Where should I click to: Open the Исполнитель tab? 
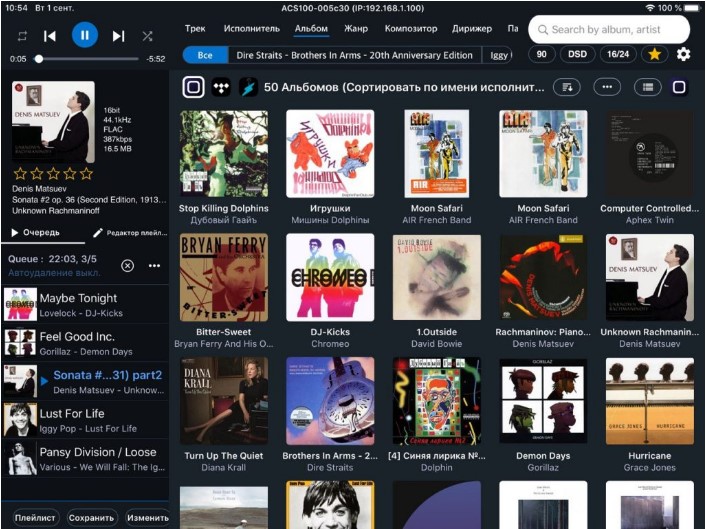pyautogui.click(x=252, y=29)
